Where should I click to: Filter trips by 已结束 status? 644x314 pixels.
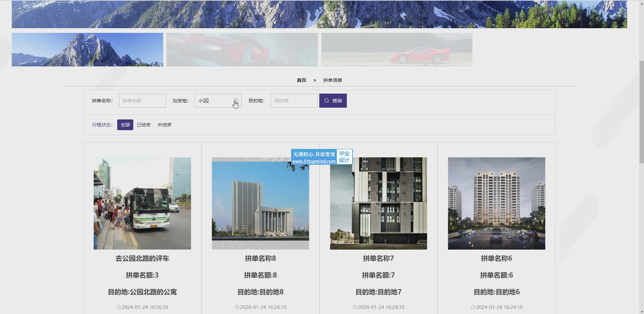tap(144, 125)
